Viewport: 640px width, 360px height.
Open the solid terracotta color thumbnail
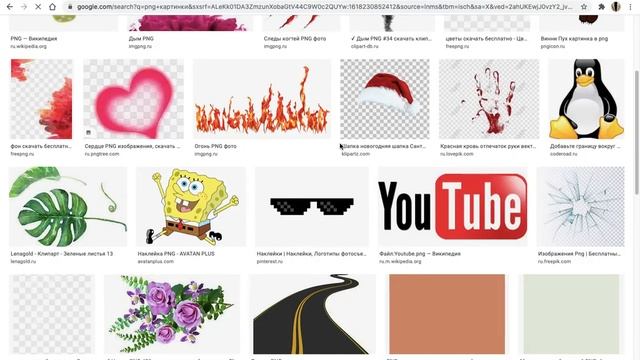[x=447, y=314]
